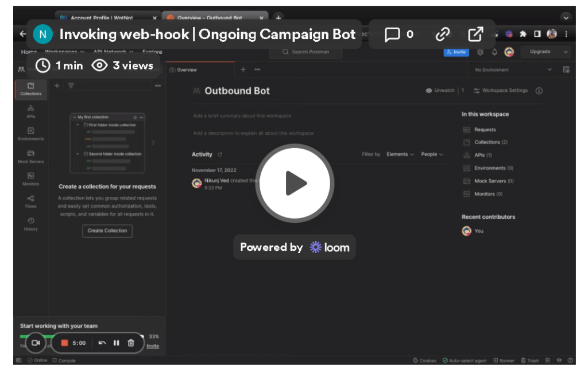Pause the screen recording
The width and height of the screenshot is (588, 372).
(117, 343)
